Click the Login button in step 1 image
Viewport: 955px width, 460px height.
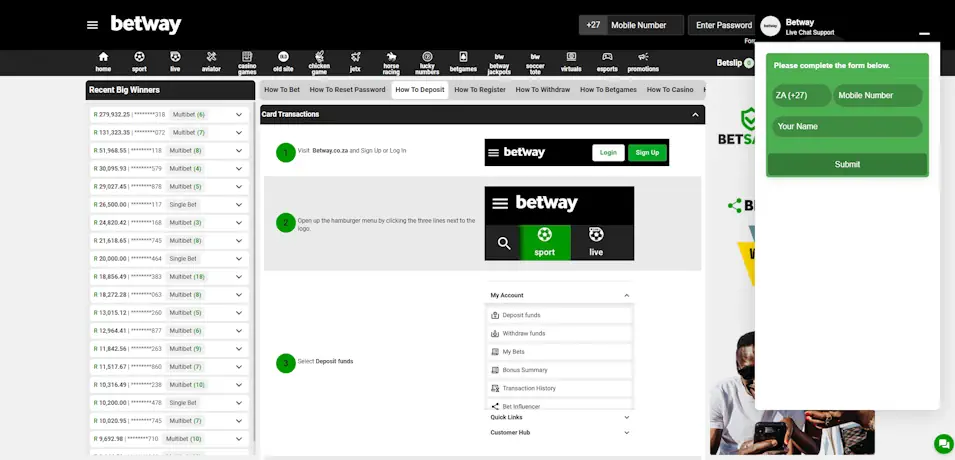(608, 153)
